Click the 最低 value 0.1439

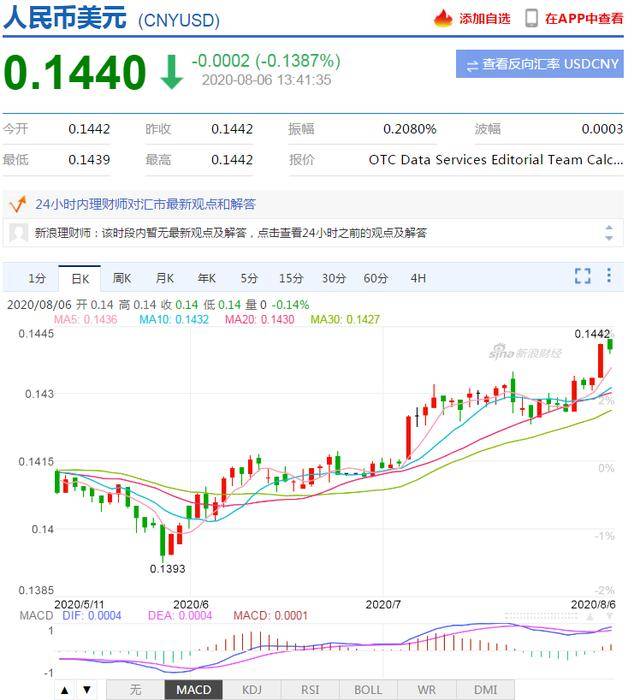click(89, 160)
